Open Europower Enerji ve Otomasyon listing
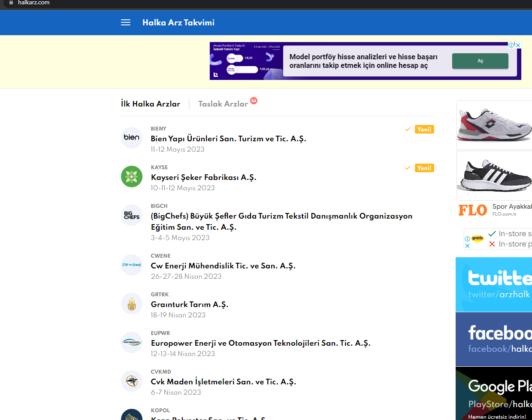This screenshot has width=532, height=420. pos(261,343)
